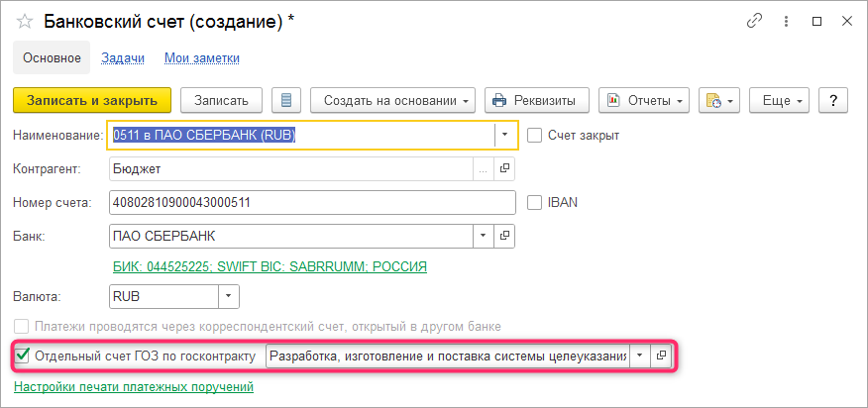The width and height of the screenshot is (868, 408).
Task: Copy link to this form
Action: [x=756, y=21]
